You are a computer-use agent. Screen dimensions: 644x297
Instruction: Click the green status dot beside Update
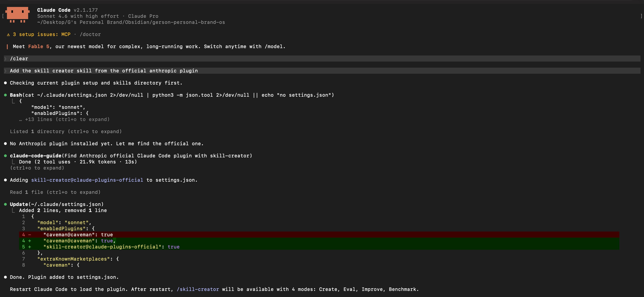(5, 204)
